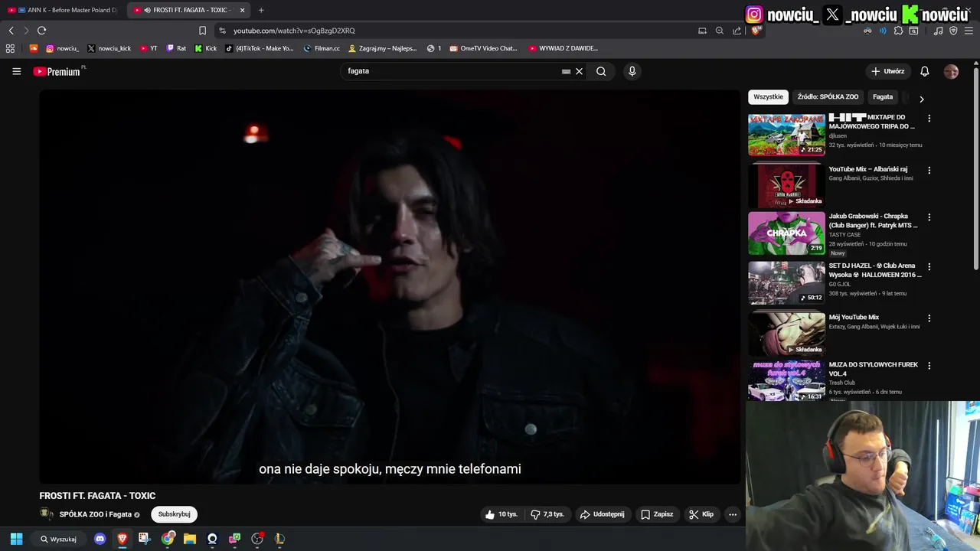The height and width of the screenshot is (551, 980).
Task: Open Jakub Grabowski - Chrapka thumbnail
Action: [x=786, y=233]
